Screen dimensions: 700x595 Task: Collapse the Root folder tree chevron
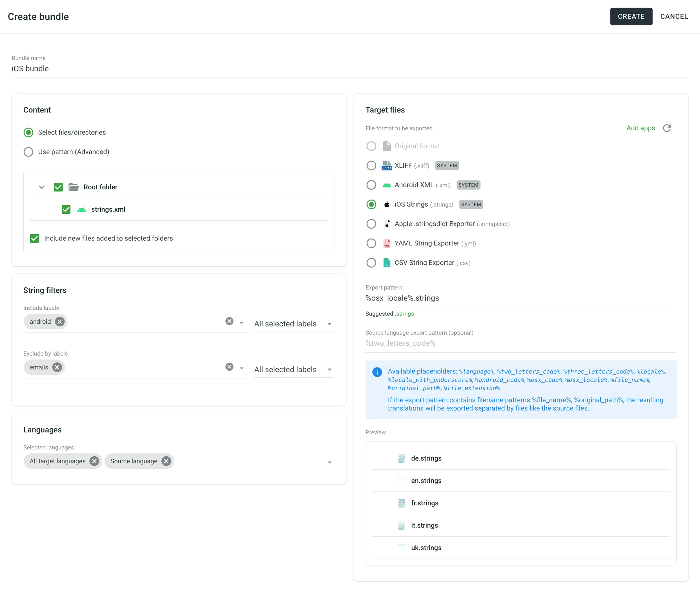pyautogui.click(x=42, y=187)
